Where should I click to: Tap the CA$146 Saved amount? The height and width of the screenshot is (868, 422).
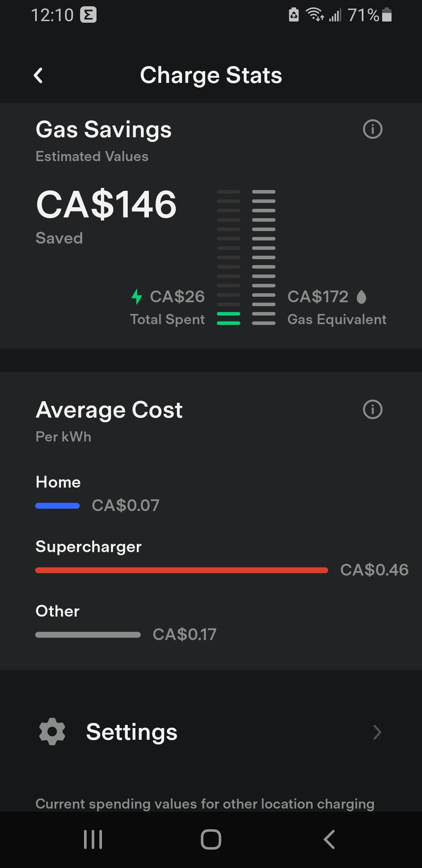106,204
